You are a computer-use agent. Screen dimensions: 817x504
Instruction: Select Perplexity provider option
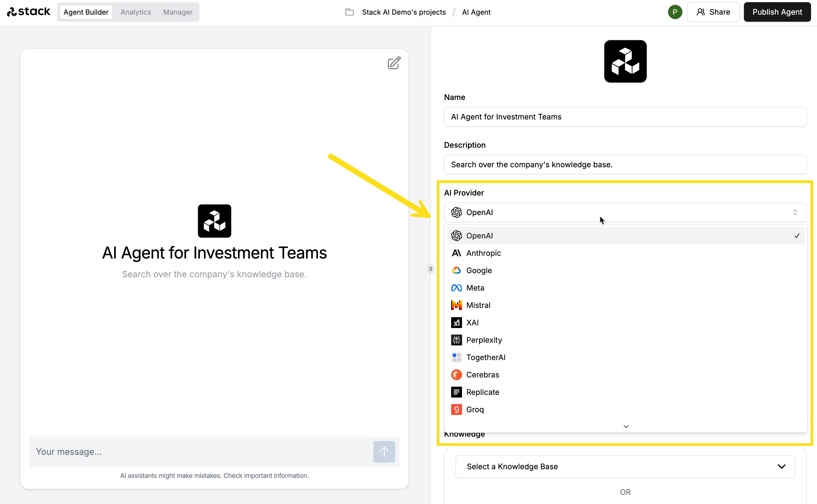pyautogui.click(x=625, y=340)
